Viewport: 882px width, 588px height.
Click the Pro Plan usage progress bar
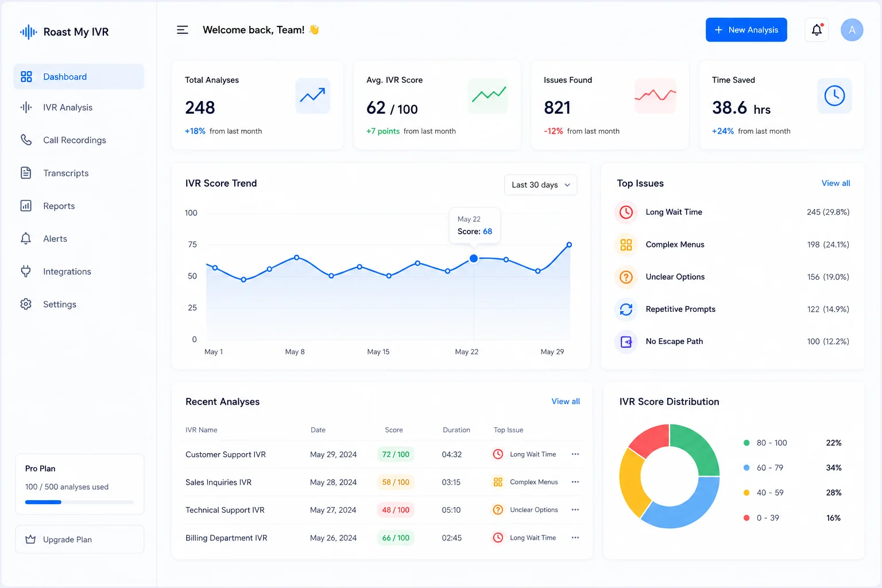coord(80,502)
